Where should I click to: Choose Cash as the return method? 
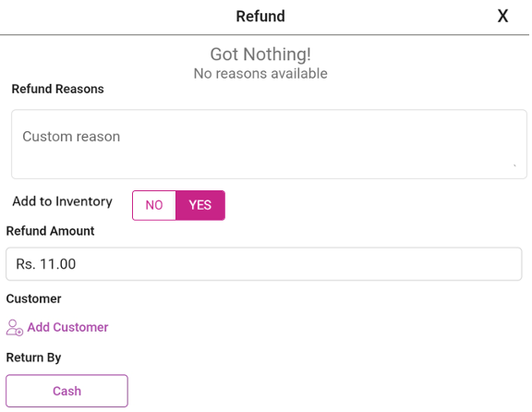66,391
